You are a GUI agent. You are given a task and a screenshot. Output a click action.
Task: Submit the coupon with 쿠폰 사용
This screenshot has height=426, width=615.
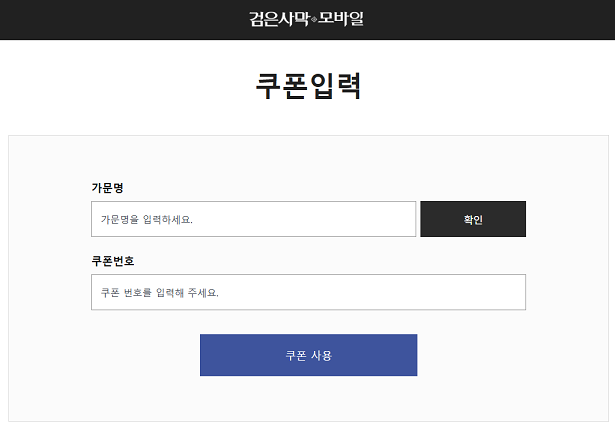[x=308, y=355]
